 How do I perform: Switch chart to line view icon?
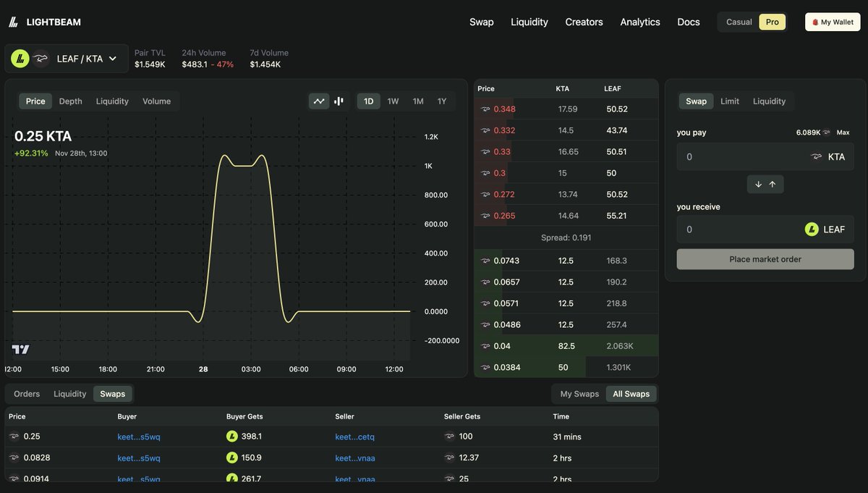pyautogui.click(x=319, y=101)
